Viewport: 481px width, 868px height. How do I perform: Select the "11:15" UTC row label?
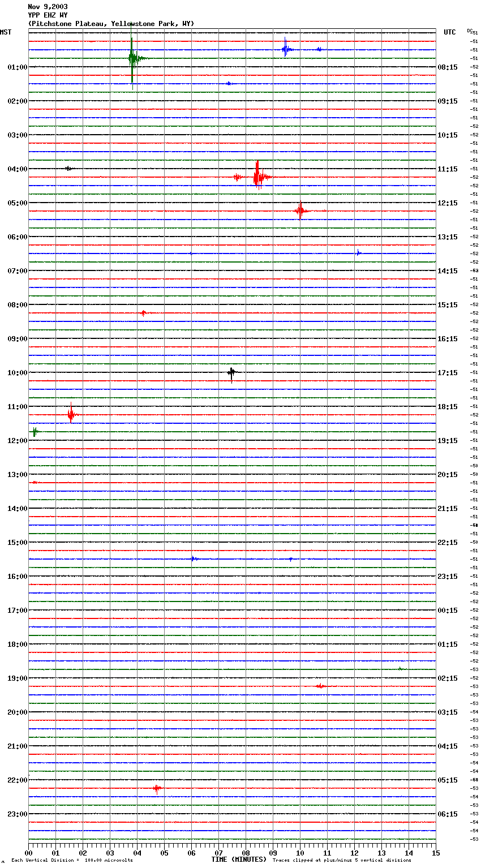coord(448,169)
